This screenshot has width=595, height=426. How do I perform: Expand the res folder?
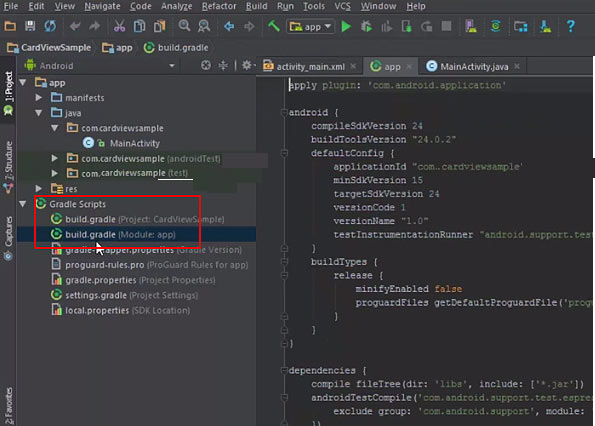click(x=39, y=188)
